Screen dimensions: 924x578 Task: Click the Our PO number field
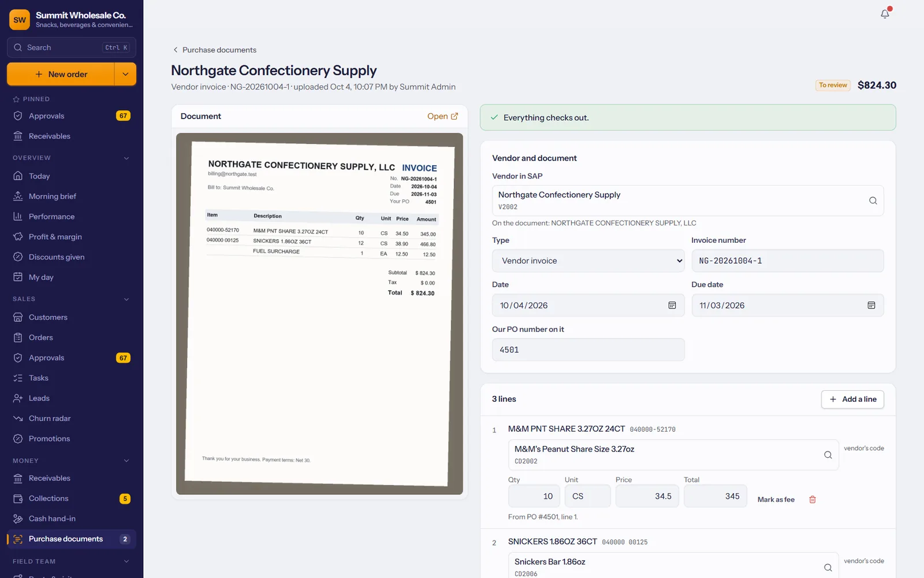(588, 350)
